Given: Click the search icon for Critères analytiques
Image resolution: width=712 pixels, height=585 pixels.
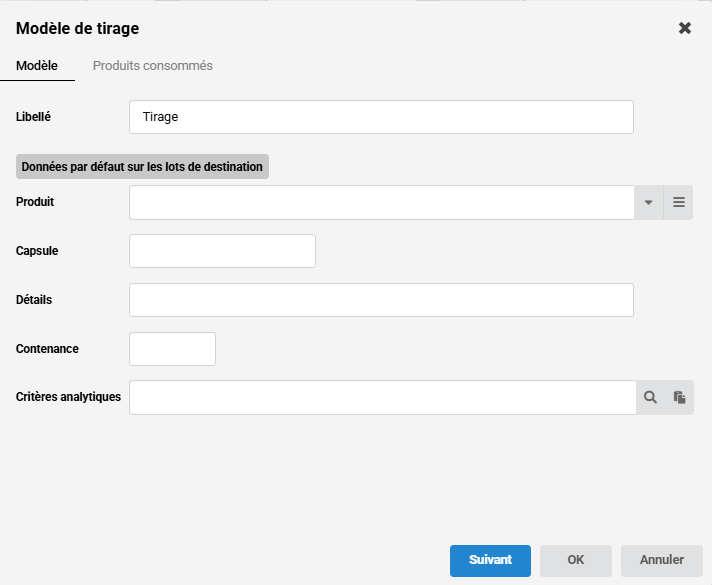Looking at the screenshot, I should pos(650,397).
